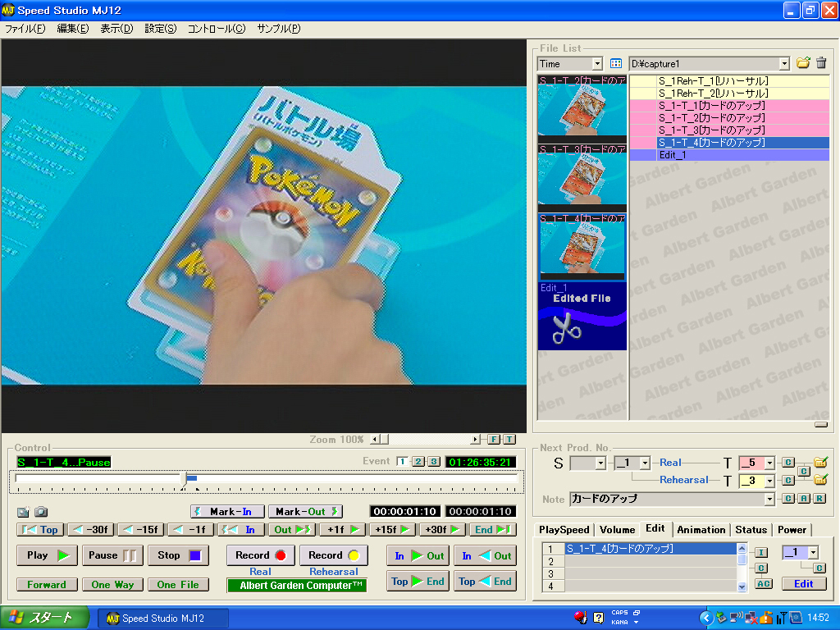
Task: Switch to the Animation tab
Action: coord(701,530)
